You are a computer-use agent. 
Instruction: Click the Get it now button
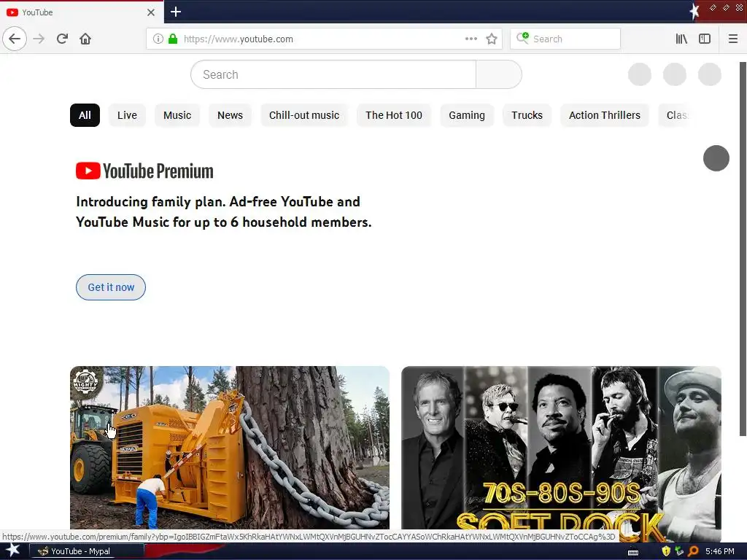[x=111, y=287]
